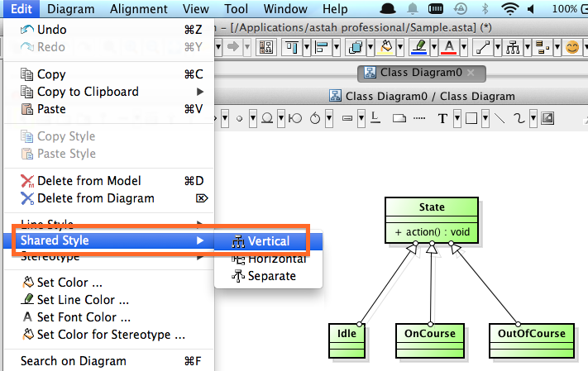Select the rectangle shape tool in palette
The image size is (588, 371).
pos(471,118)
